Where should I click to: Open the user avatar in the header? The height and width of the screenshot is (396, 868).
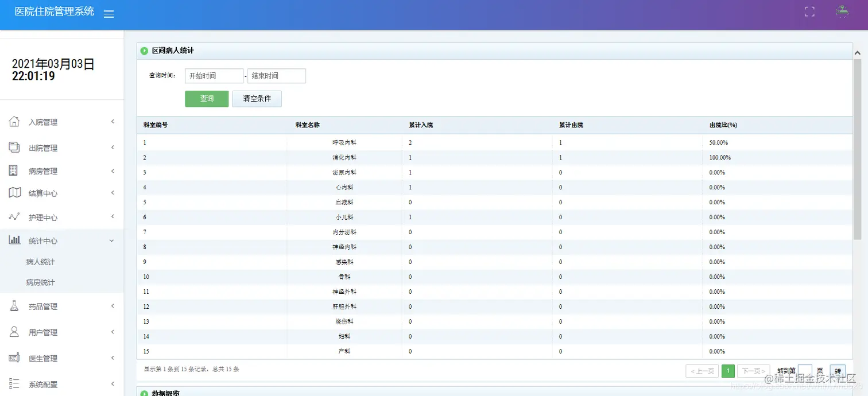[x=842, y=11]
